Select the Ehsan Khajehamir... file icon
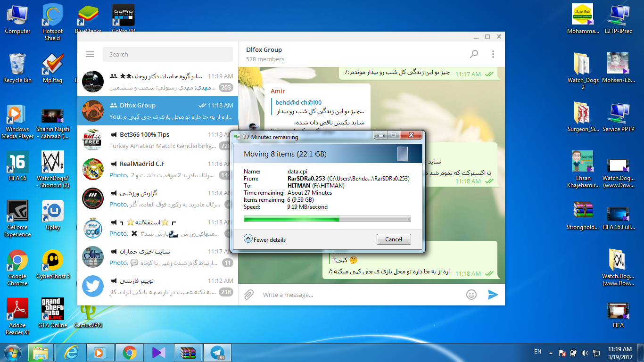644x362 pixels. pyautogui.click(x=583, y=169)
